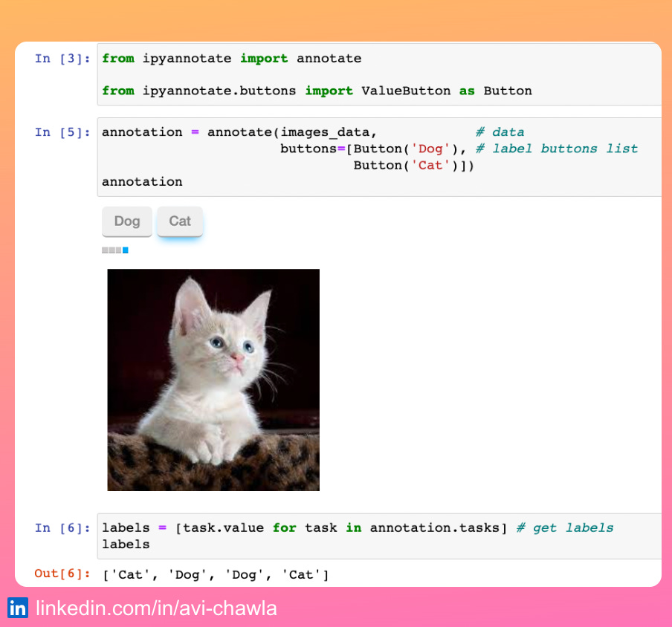Image resolution: width=672 pixels, height=627 pixels.
Task: Click the In [5] cell prompt
Action: pyautogui.click(x=62, y=132)
